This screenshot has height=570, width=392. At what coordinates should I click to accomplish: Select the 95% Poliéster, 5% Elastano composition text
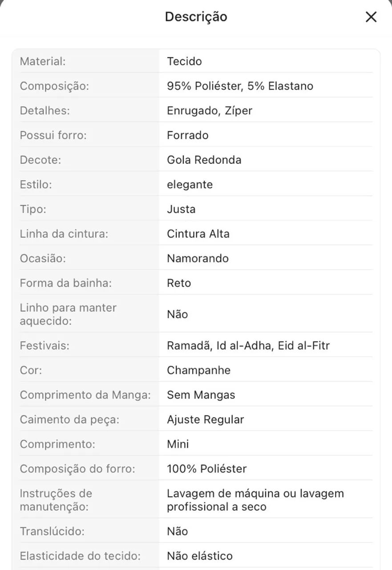pos(240,86)
